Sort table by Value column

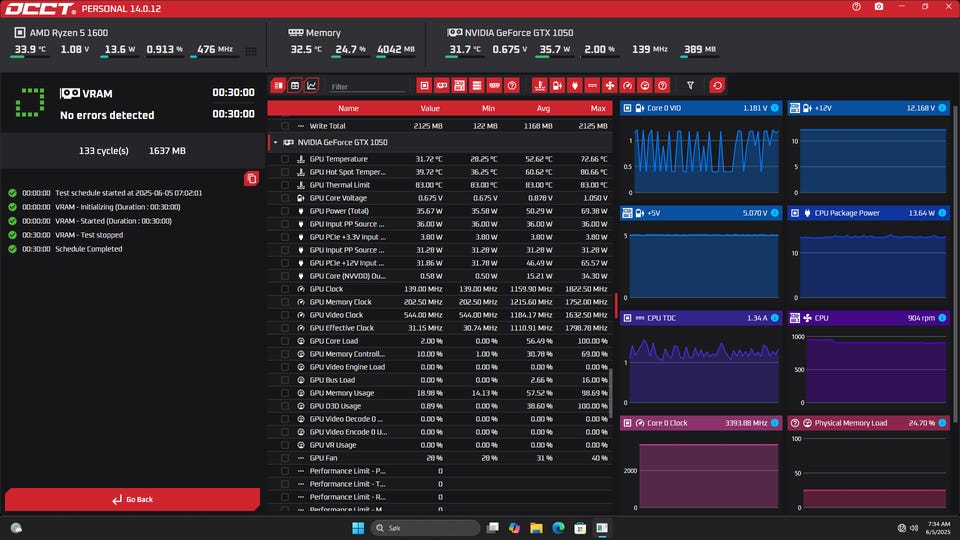point(430,108)
